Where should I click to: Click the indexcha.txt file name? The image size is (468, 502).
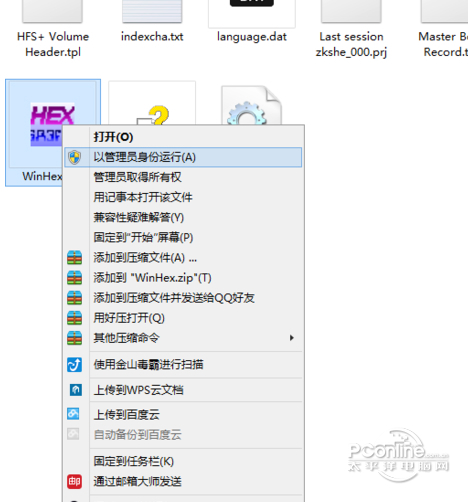click(152, 36)
